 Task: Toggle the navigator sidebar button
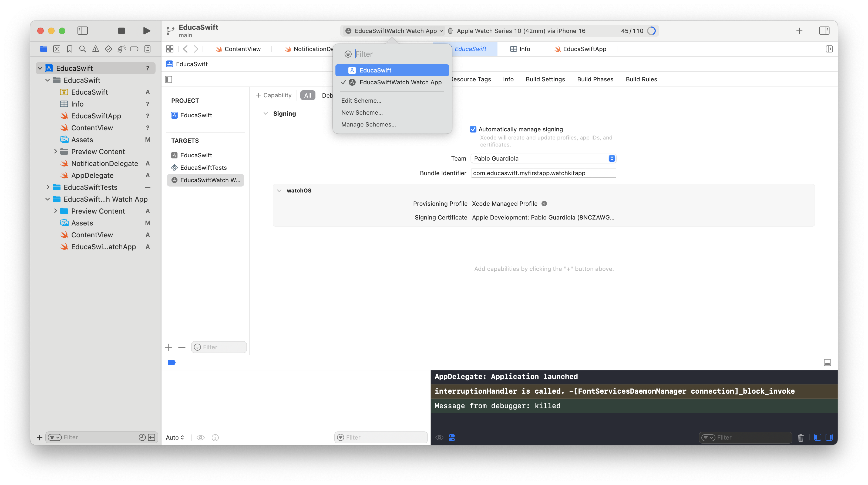pyautogui.click(x=83, y=31)
